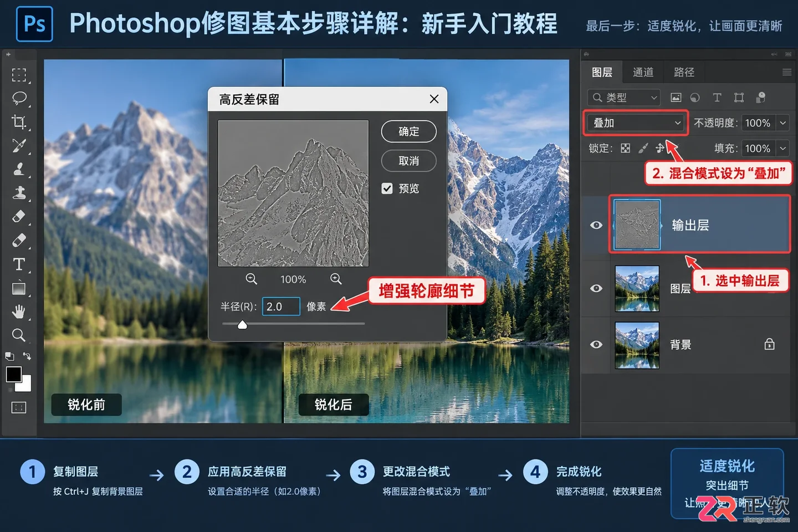The width and height of the screenshot is (798, 532).
Task: Toggle Quick Mask mode icon
Action: [19, 408]
